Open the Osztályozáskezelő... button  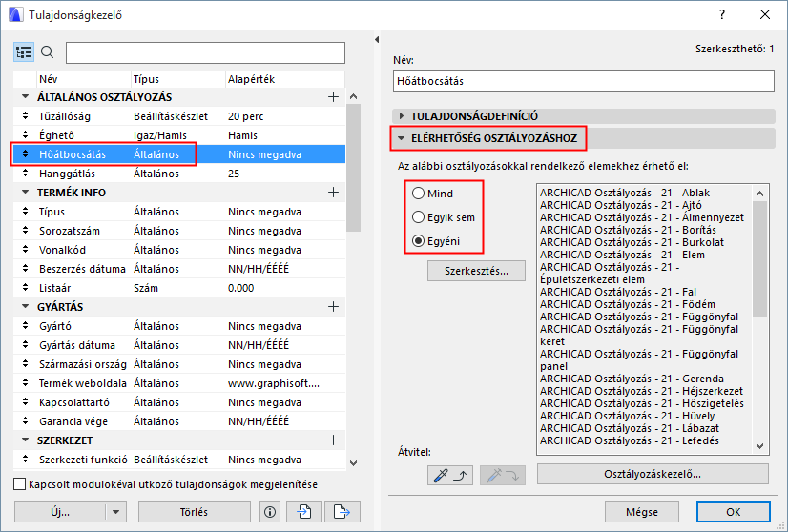point(653,474)
